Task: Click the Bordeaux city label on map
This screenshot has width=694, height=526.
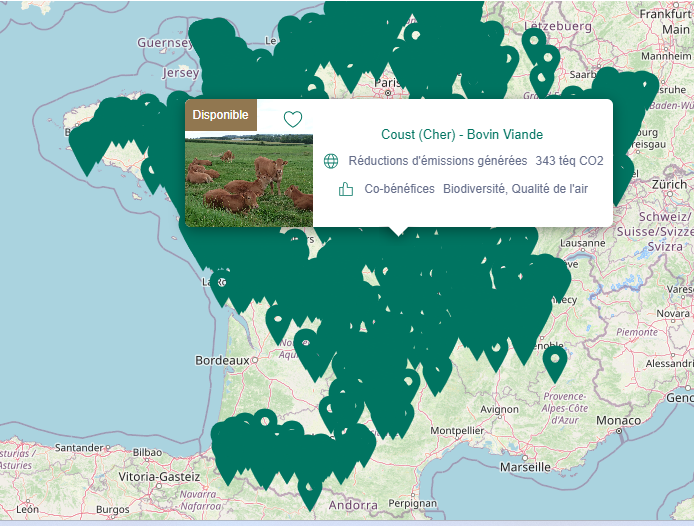Action: (x=222, y=360)
